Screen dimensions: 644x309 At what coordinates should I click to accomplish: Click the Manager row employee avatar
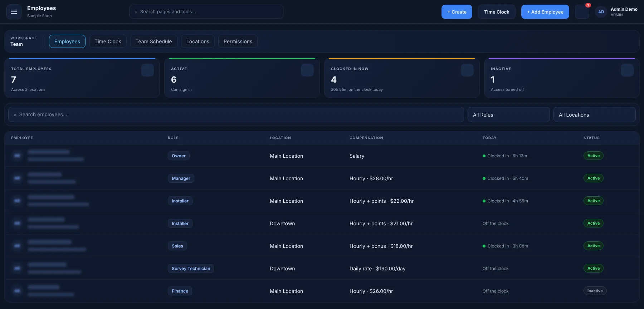[x=17, y=178]
